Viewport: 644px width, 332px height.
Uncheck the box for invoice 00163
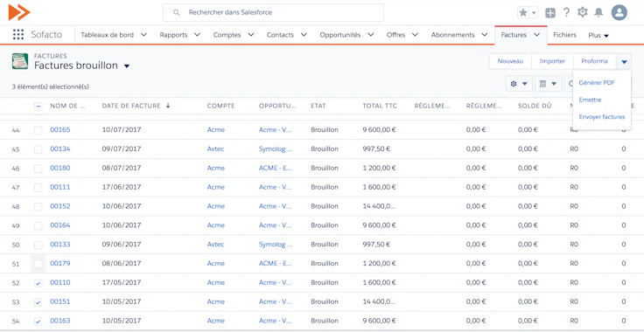(38, 322)
